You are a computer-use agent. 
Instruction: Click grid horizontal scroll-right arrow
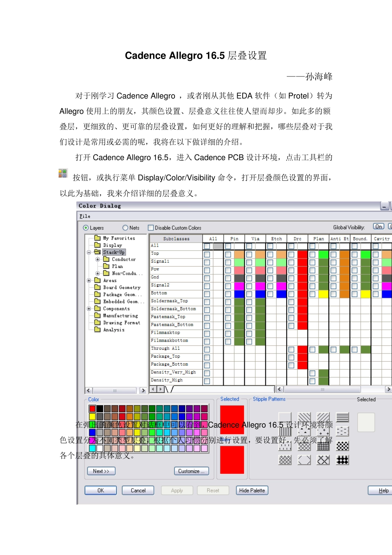pos(388,389)
